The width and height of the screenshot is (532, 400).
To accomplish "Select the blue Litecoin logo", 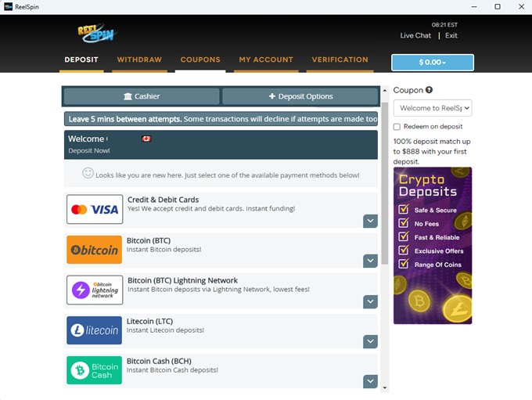I will tap(95, 331).
